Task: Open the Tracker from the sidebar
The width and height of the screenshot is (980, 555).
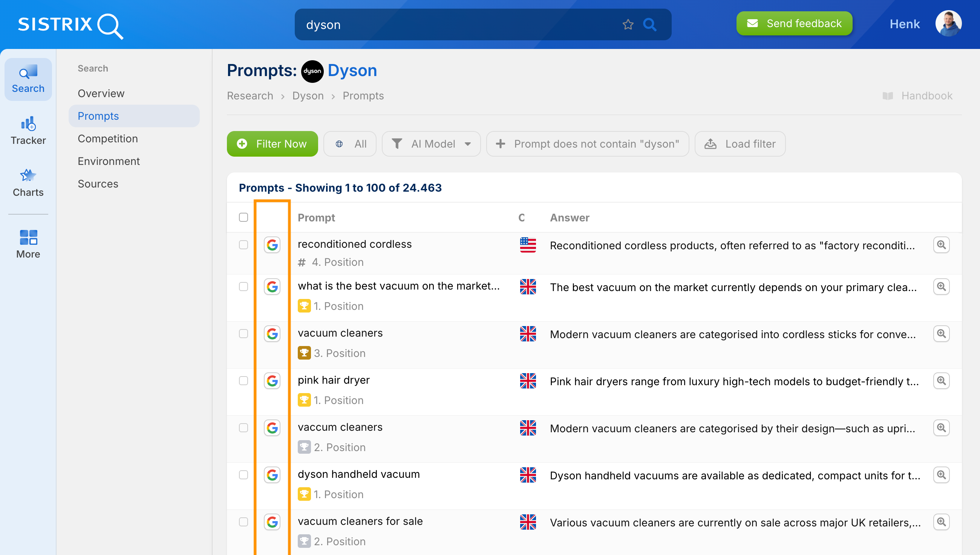Action: [x=28, y=130]
